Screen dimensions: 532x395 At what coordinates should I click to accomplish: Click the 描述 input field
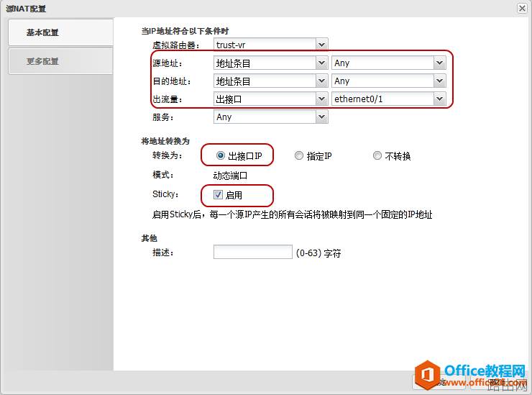pos(253,252)
